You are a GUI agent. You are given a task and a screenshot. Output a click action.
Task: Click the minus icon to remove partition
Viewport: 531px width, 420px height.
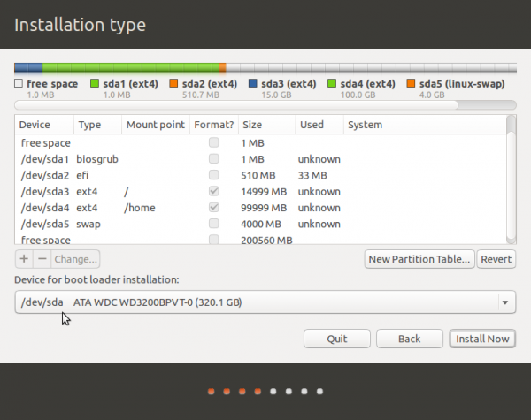[42, 259]
